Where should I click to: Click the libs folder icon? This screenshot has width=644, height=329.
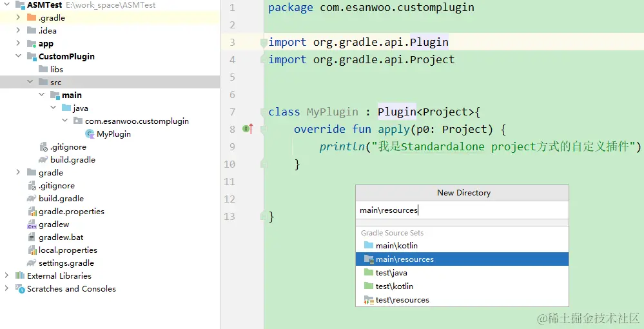(x=43, y=69)
